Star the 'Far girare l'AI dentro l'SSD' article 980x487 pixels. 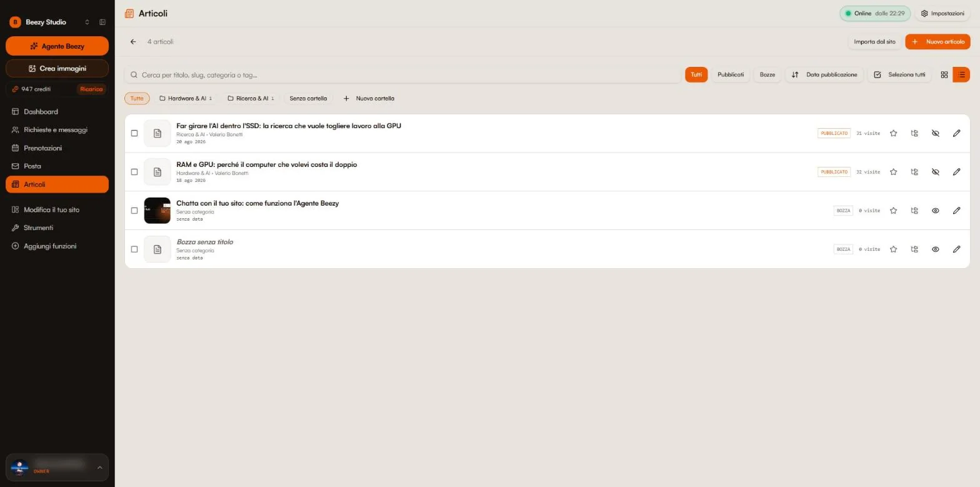coord(894,133)
